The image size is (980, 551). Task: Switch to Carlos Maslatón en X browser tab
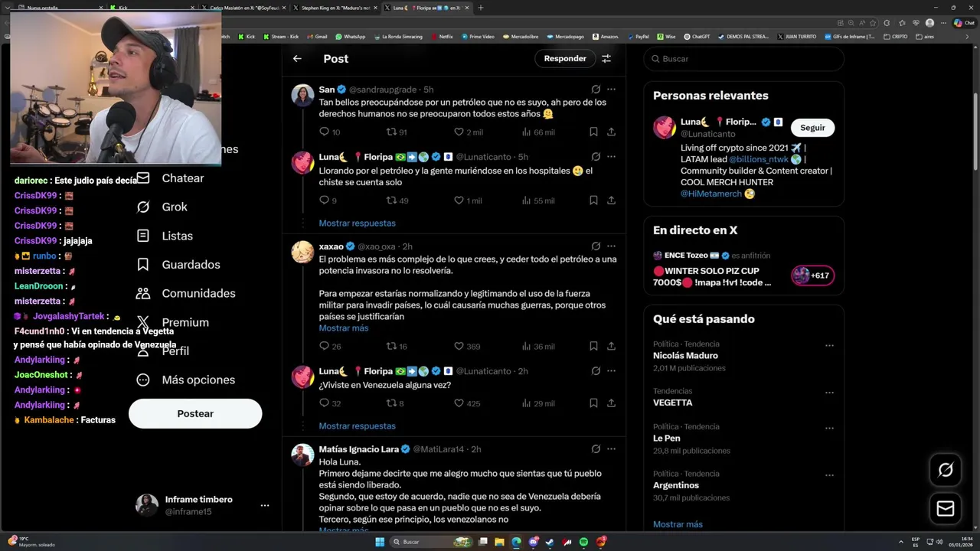(243, 8)
